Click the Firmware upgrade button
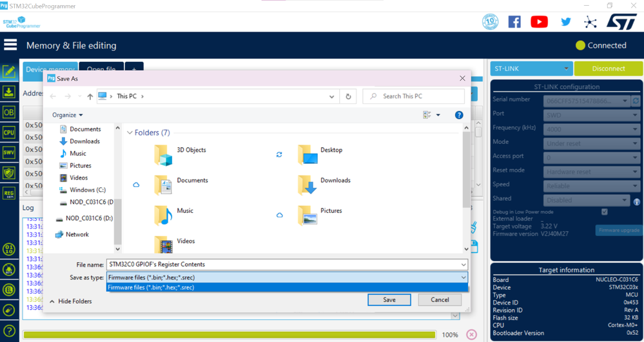Screen dimensions: 644x342 tap(618, 230)
